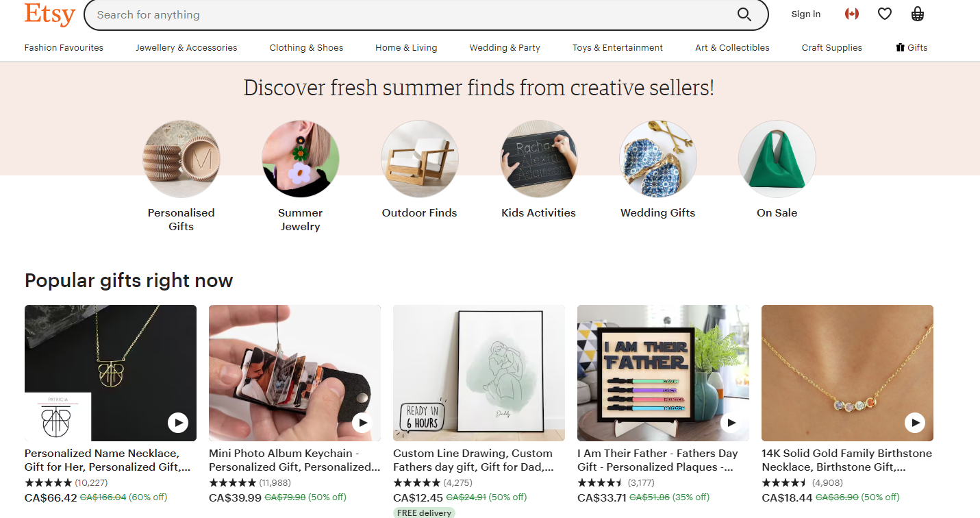This screenshot has width=980, height=518.
Task: Type in the Search for anything field
Action: click(411, 14)
